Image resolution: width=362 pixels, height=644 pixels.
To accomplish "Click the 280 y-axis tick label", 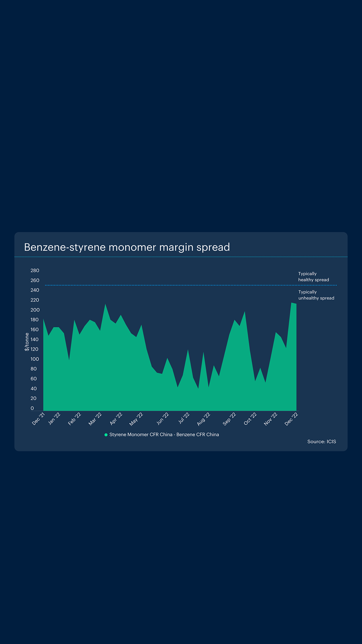I will (35, 271).
